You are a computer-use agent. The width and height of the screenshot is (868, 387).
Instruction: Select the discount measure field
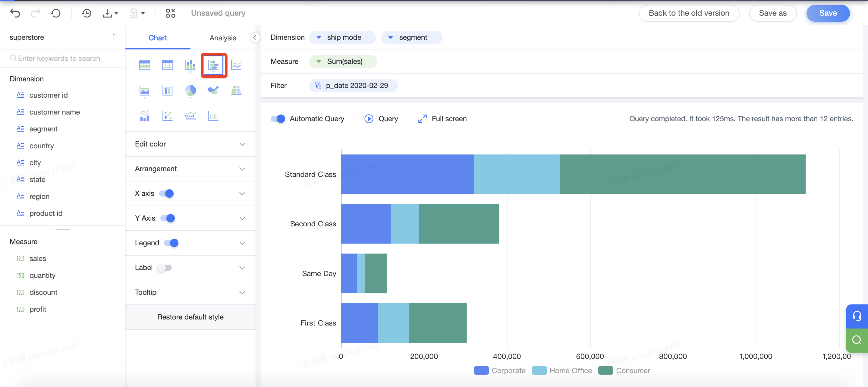point(43,292)
